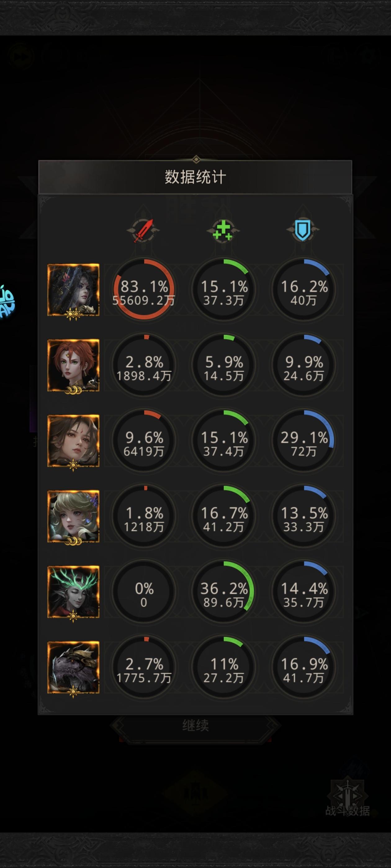
Task: Tap the red-haired hero portrait
Action: click(x=73, y=365)
